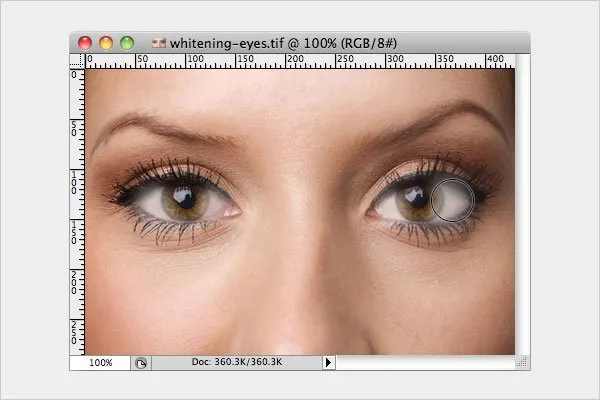This screenshot has height=400, width=600.
Task: Click the ruler origin box at the top-left corner
Action: [77, 61]
